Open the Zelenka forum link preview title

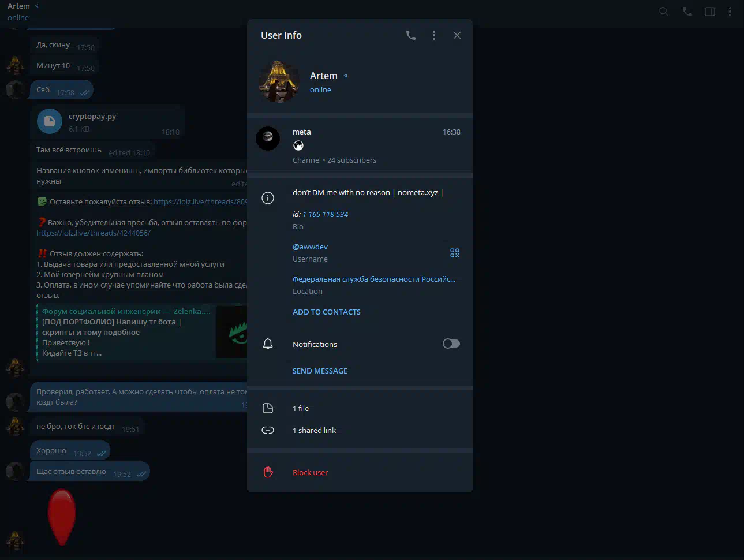click(126, 311)
